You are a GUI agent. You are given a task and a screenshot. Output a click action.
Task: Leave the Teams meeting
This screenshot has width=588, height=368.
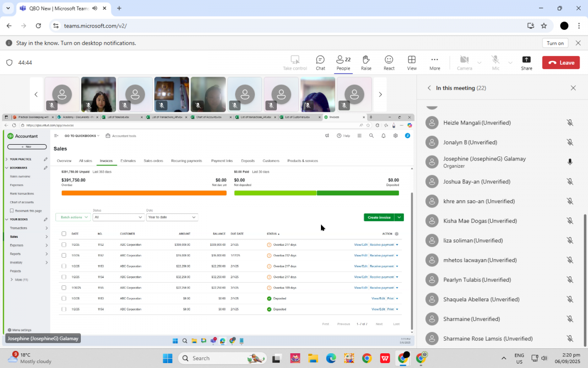[x=561, y=63]
